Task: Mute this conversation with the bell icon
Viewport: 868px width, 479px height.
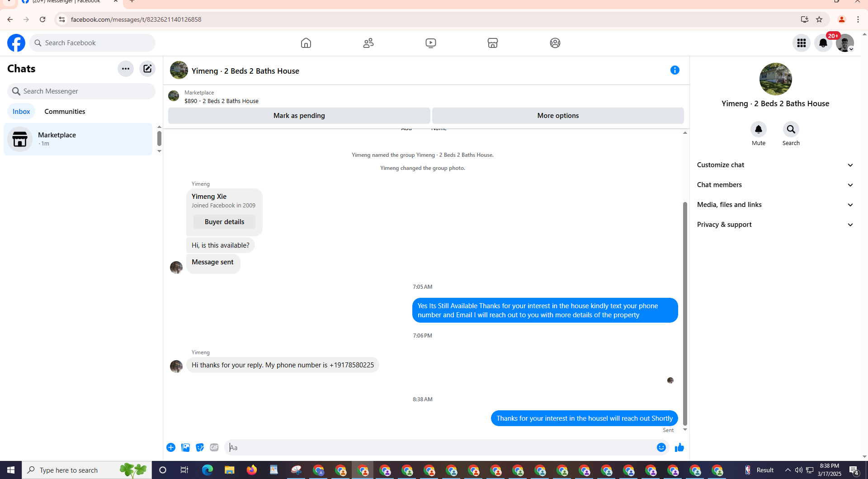Action: click(x=759, y=129)
